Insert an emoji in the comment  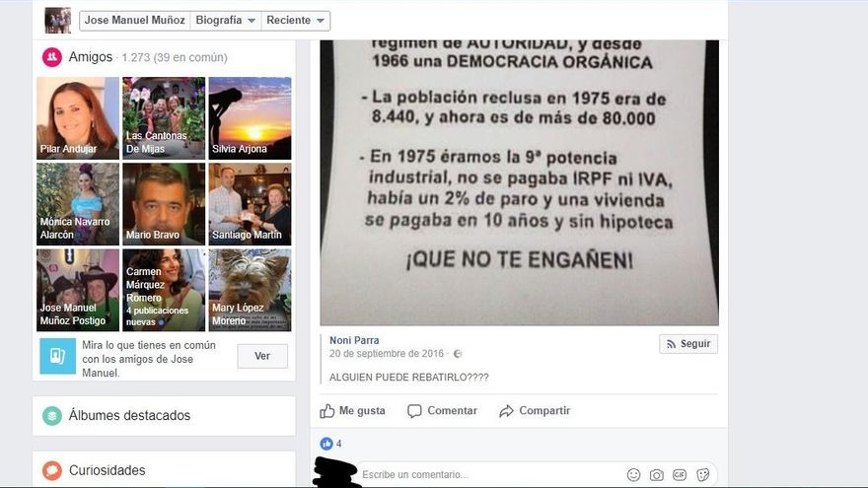point(634,475)
